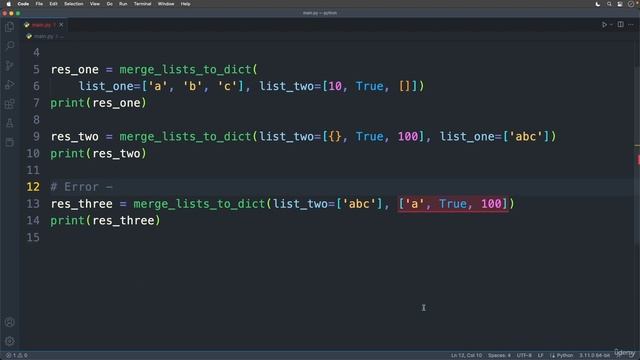Viewport: 640px width, 360px height.
Task: Click list_two=[10, True, []] on line 6
Action: pyautogui.click(x=339, y=86)
